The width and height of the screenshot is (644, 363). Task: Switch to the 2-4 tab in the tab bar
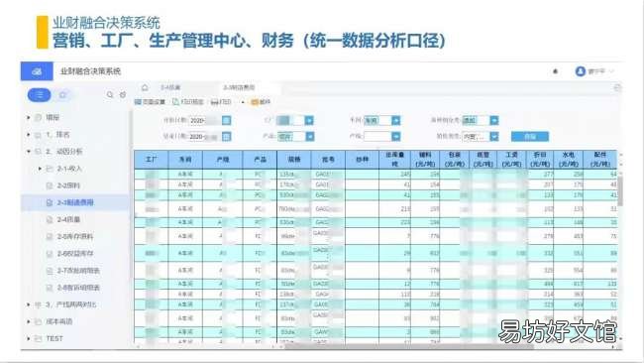coord(170,87)
